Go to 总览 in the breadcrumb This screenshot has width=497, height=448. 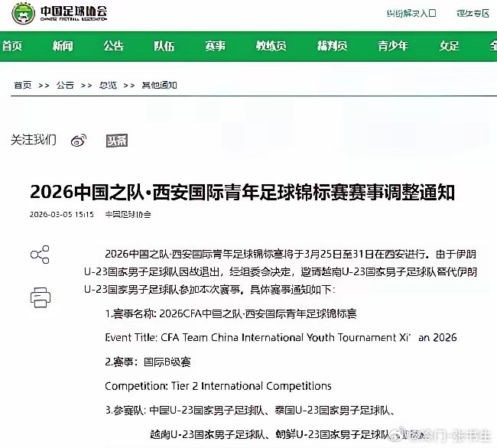click(108, 85)
